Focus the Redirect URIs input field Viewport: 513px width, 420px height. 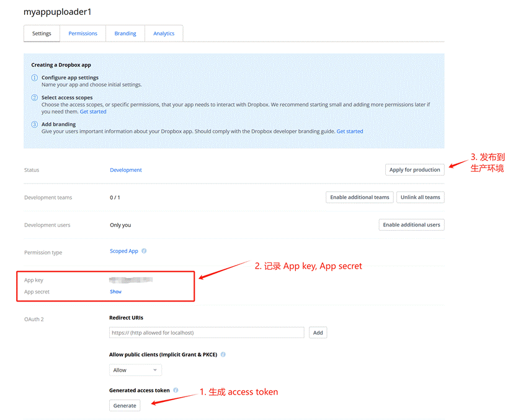click(207, 333)
